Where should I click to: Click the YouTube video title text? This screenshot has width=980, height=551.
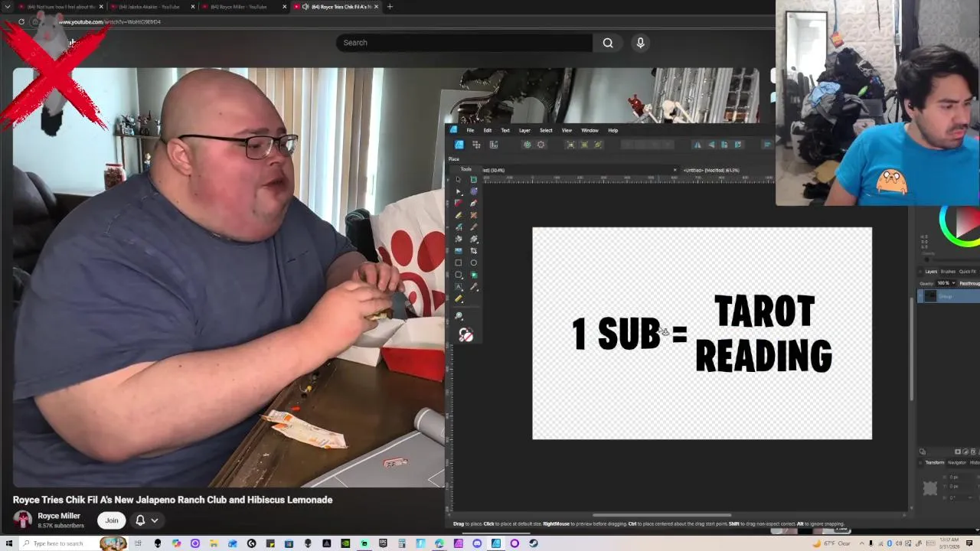click(x=172, y=500)
